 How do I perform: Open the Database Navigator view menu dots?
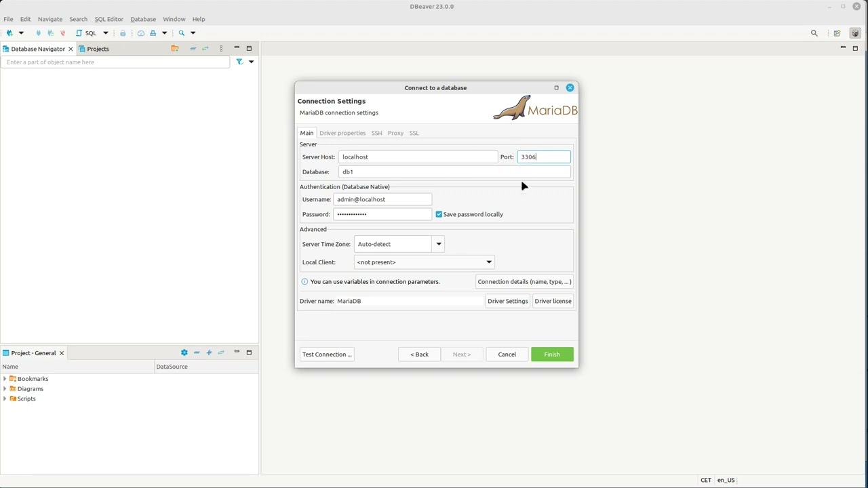(221, 48)
